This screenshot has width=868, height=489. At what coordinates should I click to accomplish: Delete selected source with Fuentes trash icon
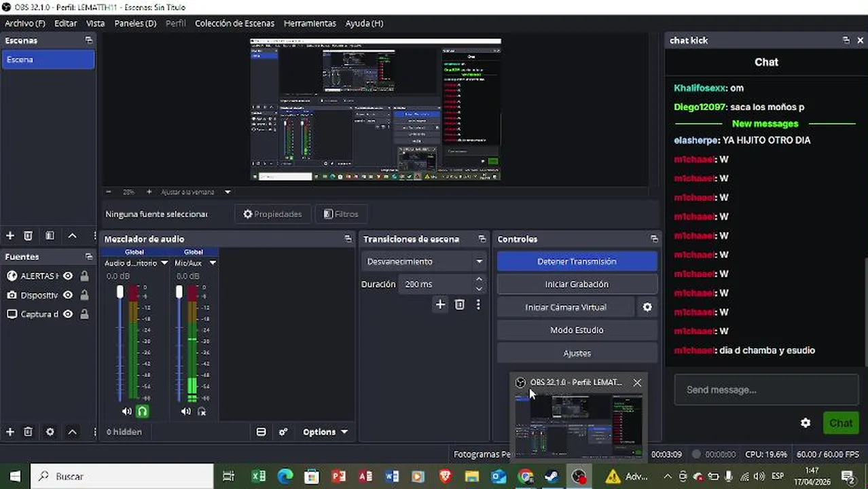[28, 432]
